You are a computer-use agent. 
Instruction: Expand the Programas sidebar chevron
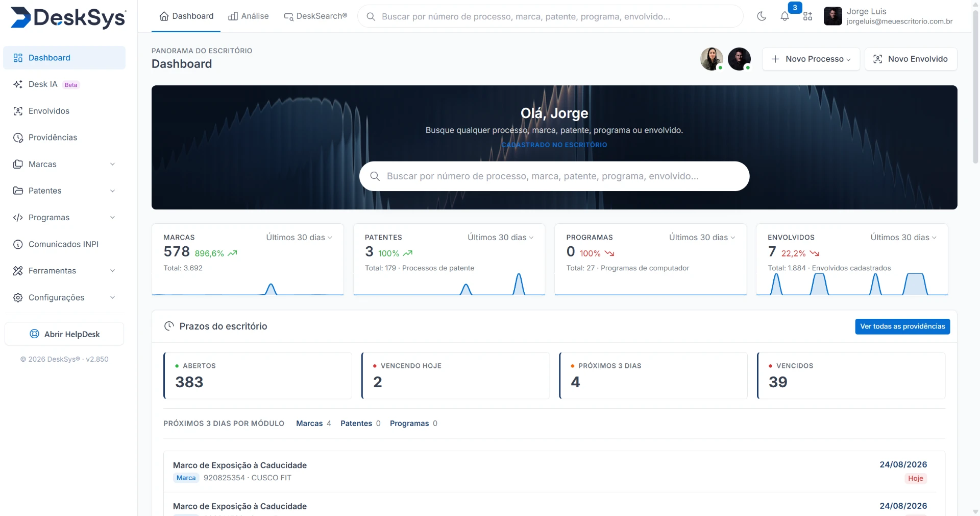click(x=112, y=218)
